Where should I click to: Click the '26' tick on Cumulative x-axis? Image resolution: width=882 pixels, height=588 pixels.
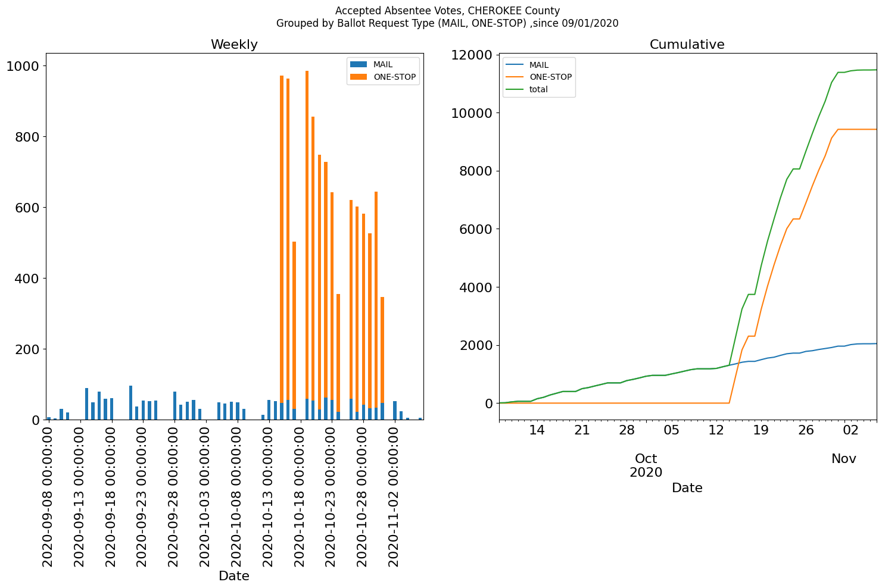tap(806, 430)
